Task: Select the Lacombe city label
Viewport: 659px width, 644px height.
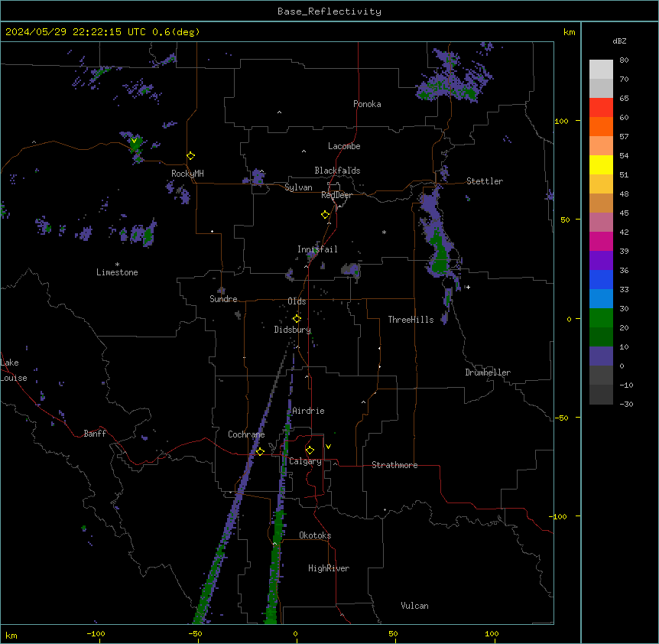Action: [x=344, y=146]
